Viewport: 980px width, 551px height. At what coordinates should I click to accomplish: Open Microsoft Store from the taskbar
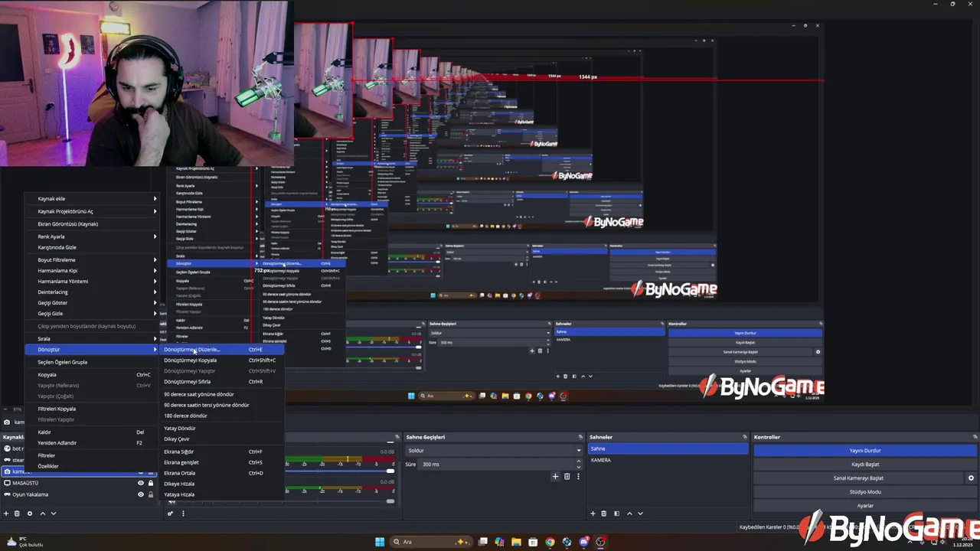point(533,542)
